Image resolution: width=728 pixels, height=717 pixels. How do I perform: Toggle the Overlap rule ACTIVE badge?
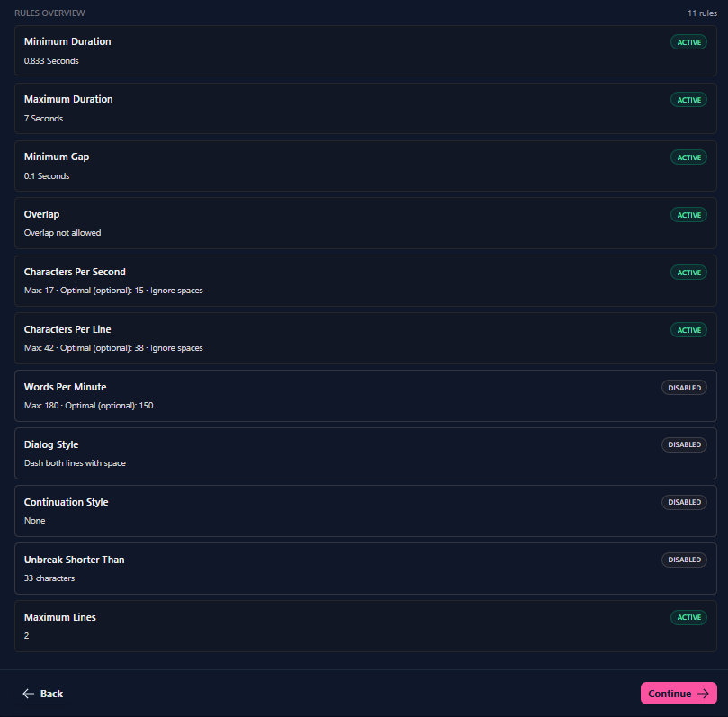coord(688,215)
